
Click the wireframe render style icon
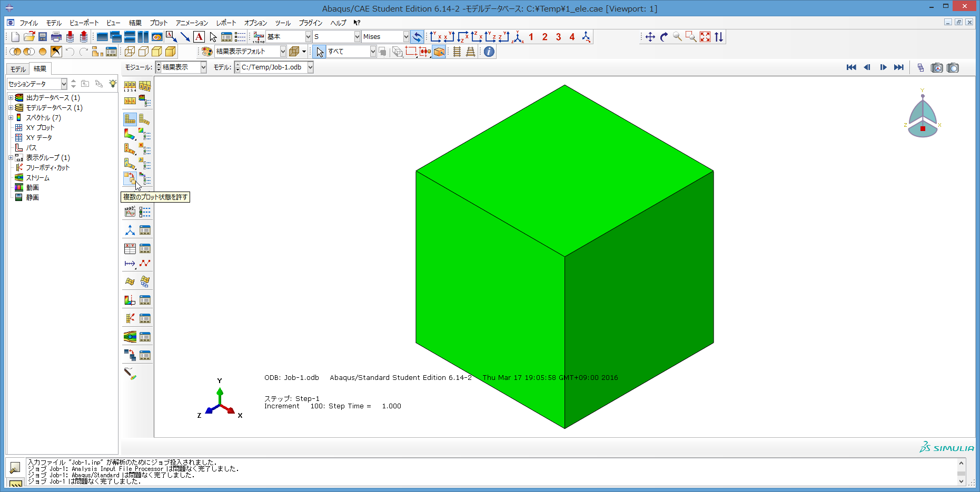[x=130, y=52]
